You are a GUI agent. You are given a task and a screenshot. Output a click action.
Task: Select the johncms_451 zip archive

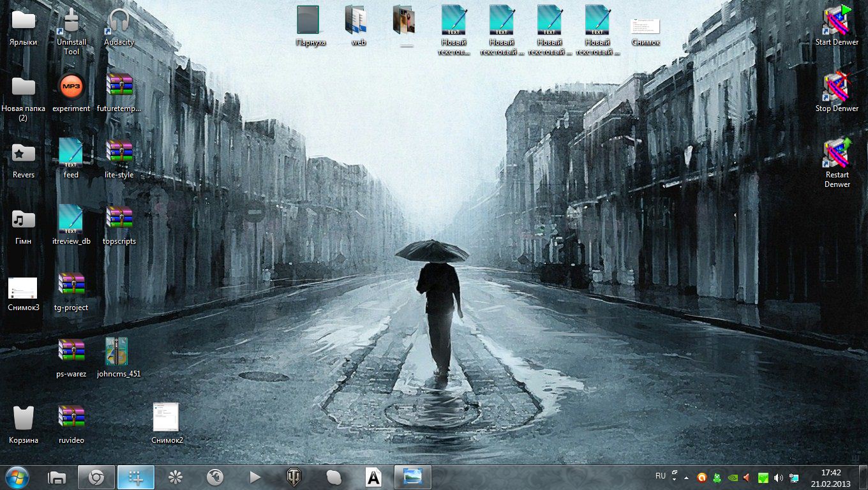pos(119,356)
